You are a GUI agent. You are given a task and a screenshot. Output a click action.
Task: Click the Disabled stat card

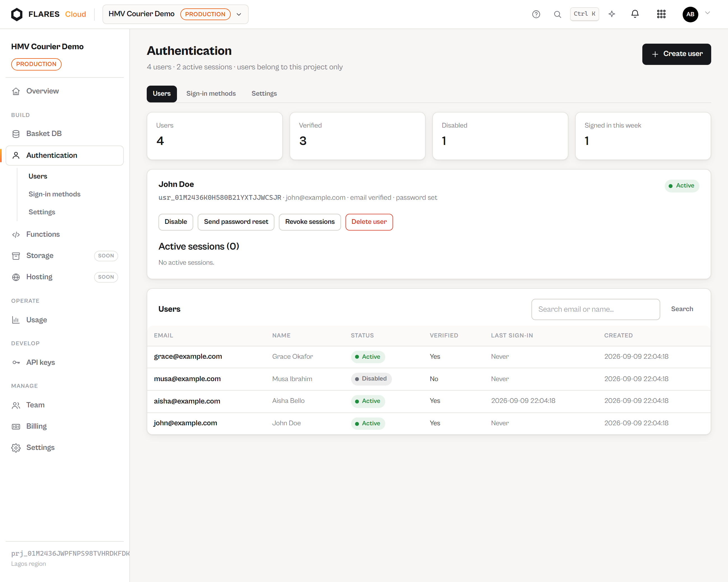click(500, 136)
